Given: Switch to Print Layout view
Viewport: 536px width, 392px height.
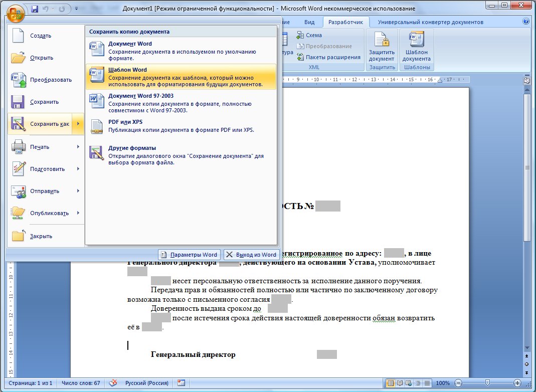Looking at the screenshot, I should coord(390,383).
